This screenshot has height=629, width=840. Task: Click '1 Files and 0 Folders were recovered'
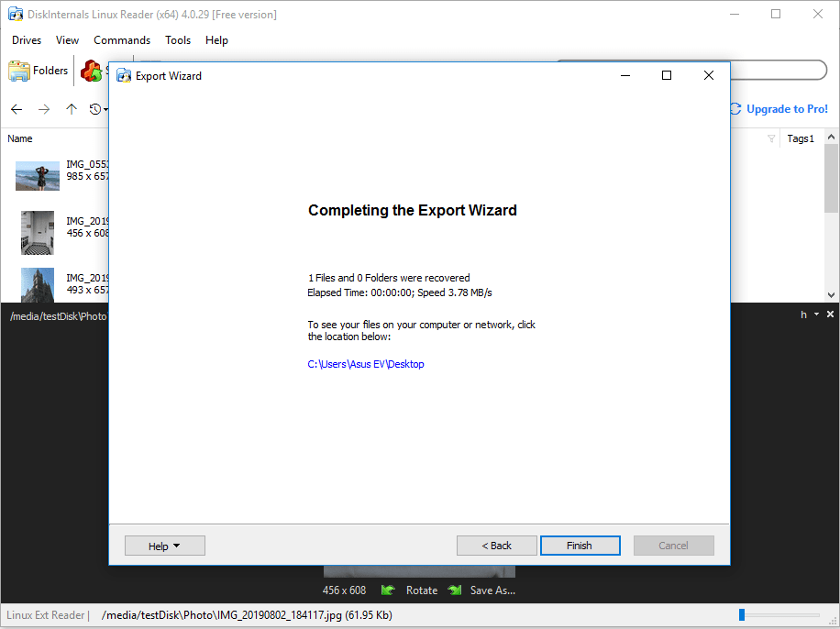pyautogui.click(x=389, y=278)
